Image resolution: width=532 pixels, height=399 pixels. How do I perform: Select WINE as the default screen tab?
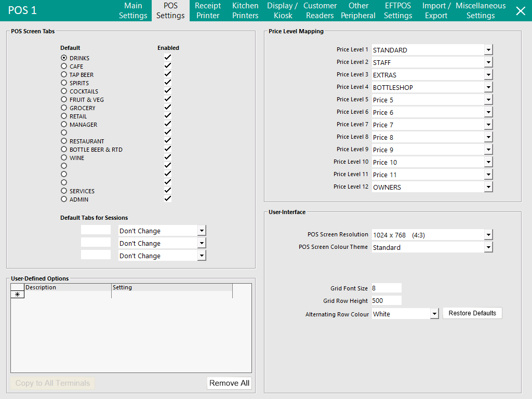tap(63, 157)
